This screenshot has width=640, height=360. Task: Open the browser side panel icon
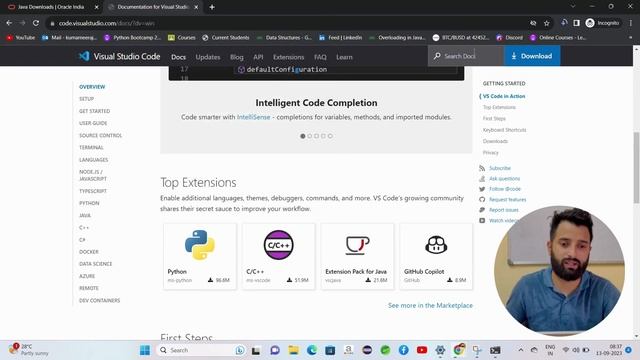point(576,23)
